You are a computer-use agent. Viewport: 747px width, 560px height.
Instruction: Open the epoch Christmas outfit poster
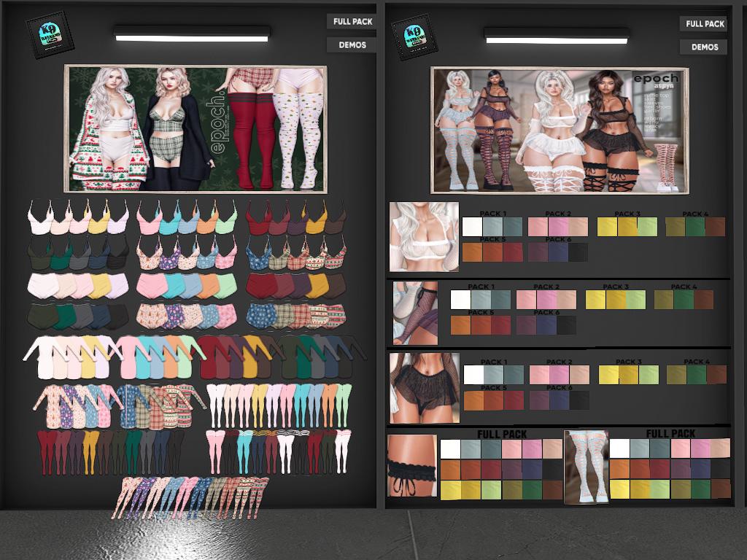pyautogui.click(x=195, y=129)
